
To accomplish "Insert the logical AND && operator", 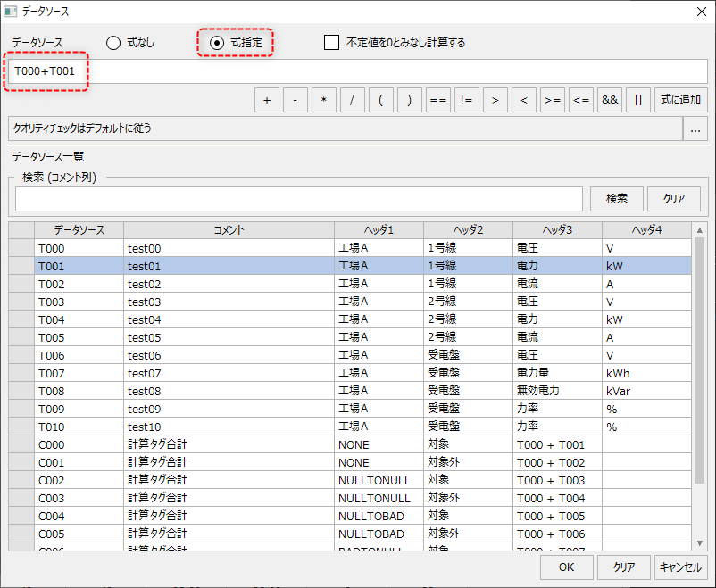I will pyautogui.click(x=610, y=100).
